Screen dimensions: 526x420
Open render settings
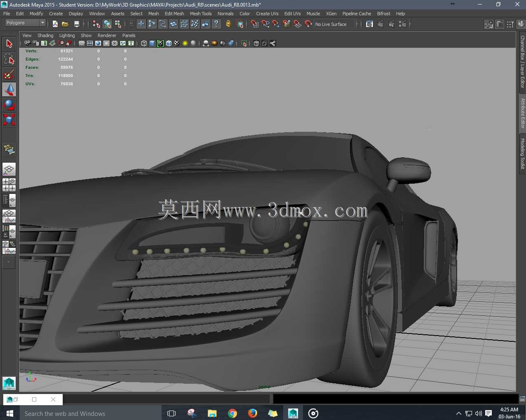tap(403, 24)
